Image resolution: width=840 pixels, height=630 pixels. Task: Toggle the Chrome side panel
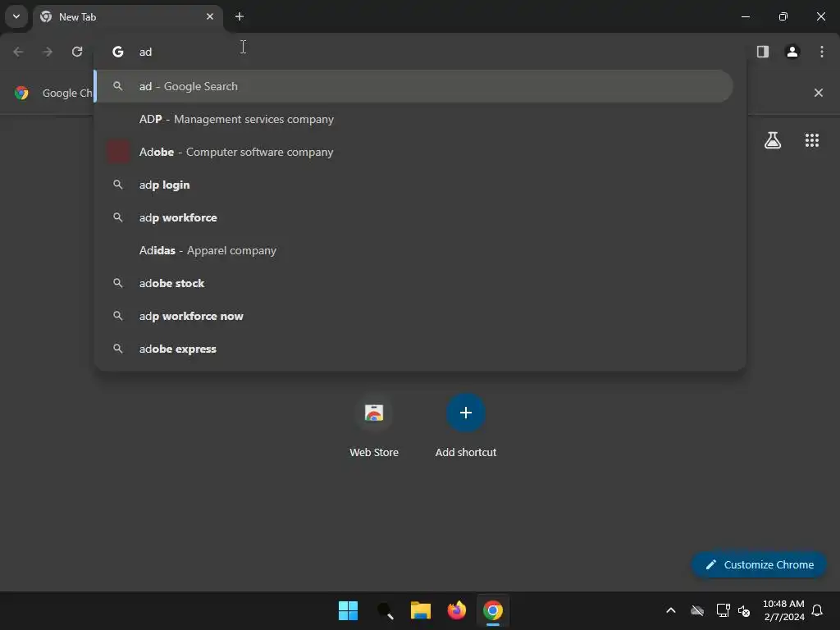pyautogui.click(x=763, y=52)
